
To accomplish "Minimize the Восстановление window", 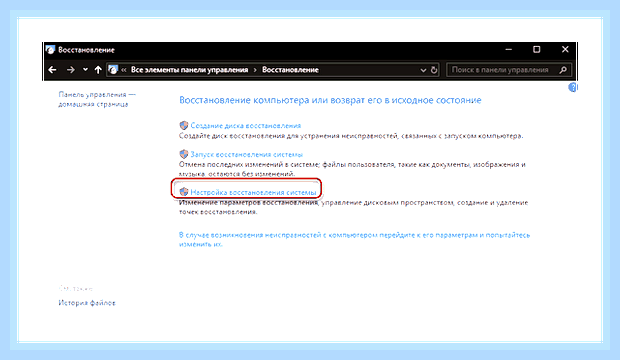I will click(x=509, y=49).
